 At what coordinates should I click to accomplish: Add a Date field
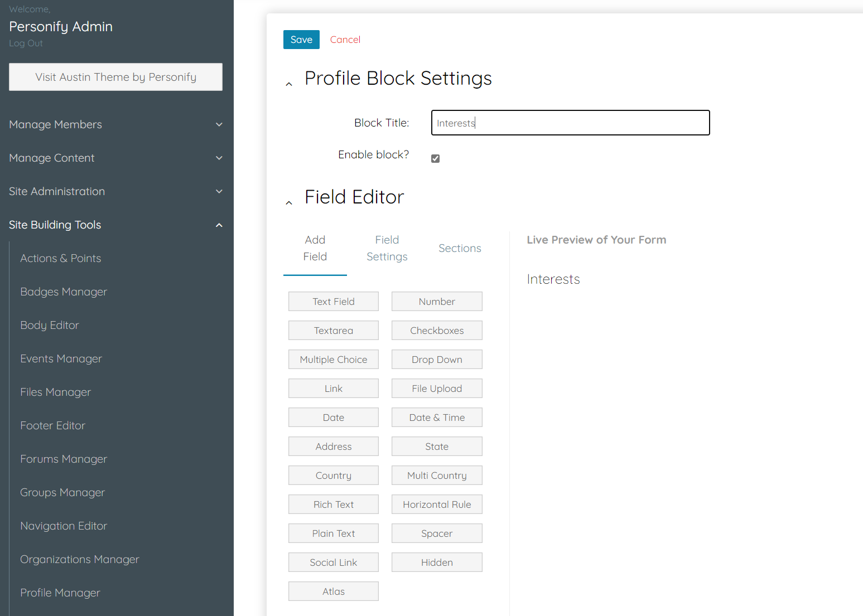point(334,418)
